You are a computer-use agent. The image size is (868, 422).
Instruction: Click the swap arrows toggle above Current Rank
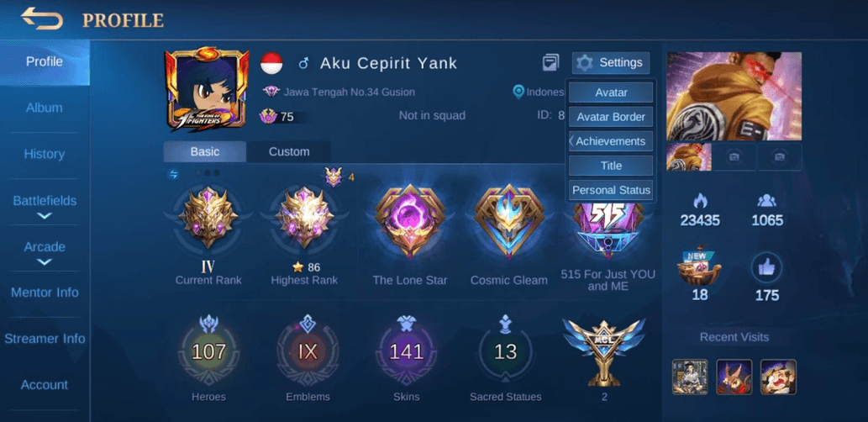pos(174,175)
